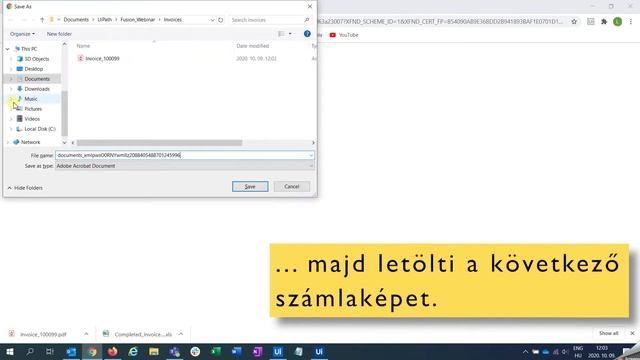Open the Invoice_100099.pdf download options arrow

(x=86, y=334)
